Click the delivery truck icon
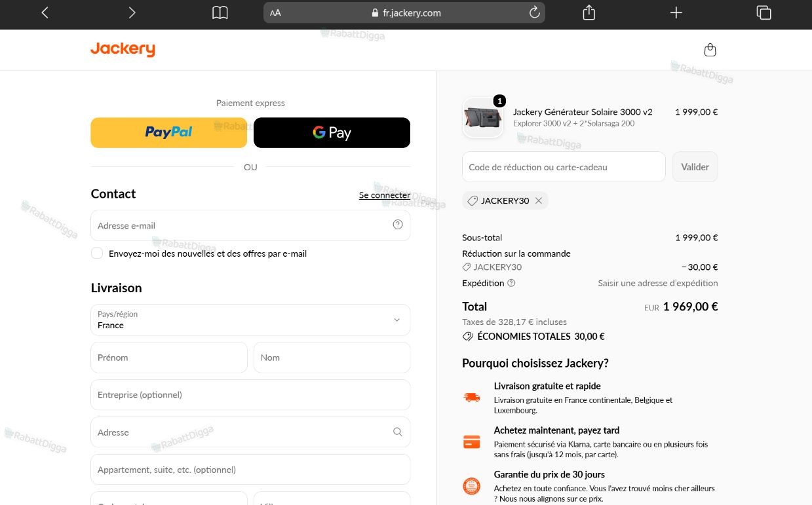Image resolution: width=812 pixels, height=505 pixels. point(471,398)
